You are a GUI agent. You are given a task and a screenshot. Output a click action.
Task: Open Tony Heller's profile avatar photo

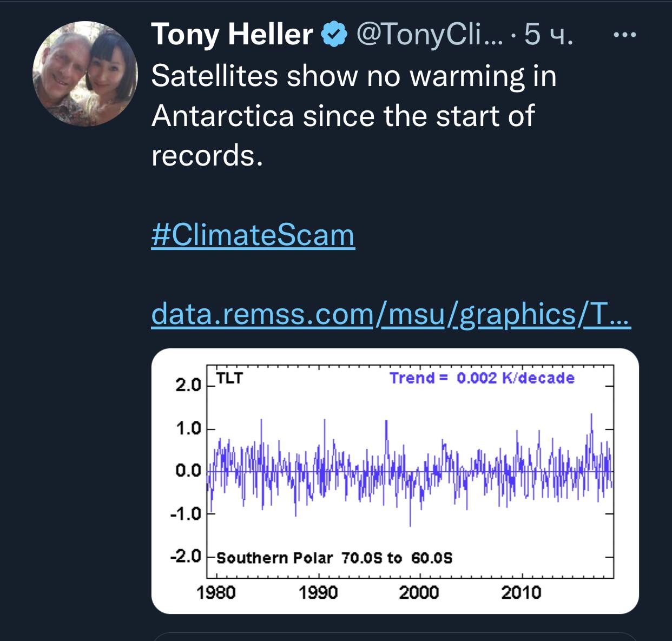click(85, 74)
